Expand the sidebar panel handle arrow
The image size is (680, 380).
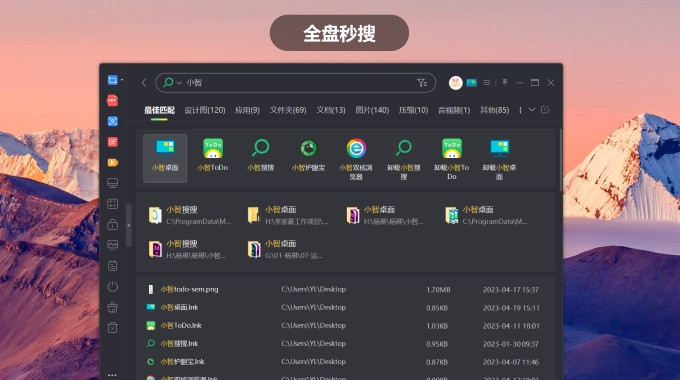pyautogui.click(x=128, y=226)
